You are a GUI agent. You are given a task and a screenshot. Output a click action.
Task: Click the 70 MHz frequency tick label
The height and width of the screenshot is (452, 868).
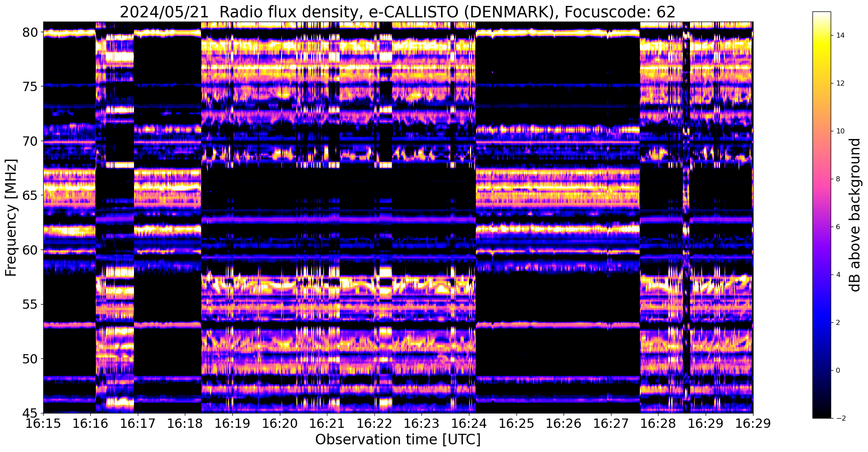30,141
